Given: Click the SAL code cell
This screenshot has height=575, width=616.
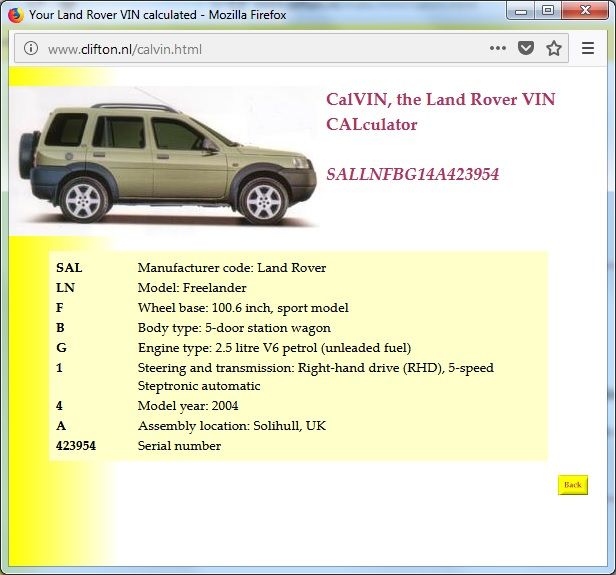Looking at the screenshot, I should (x=69, y=268).
